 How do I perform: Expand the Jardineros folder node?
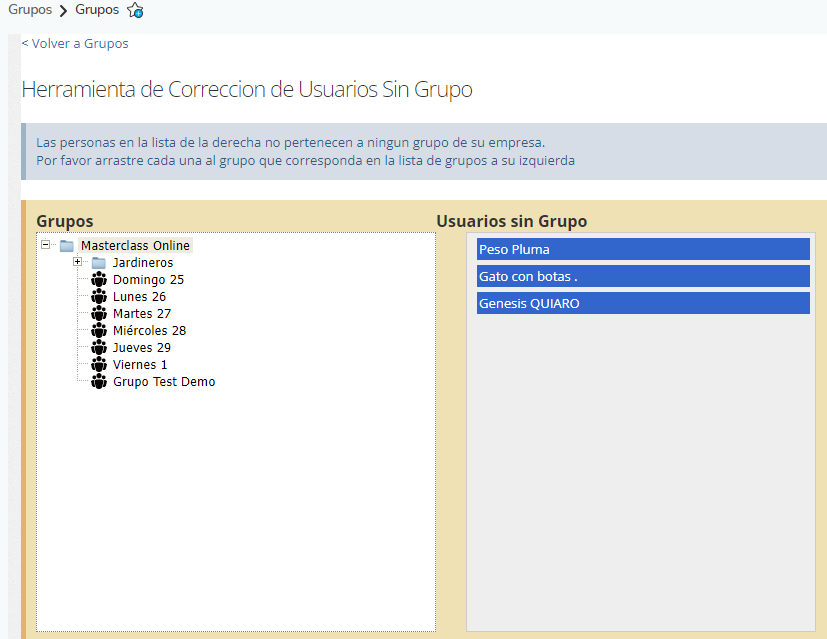(x=78, y=262)
